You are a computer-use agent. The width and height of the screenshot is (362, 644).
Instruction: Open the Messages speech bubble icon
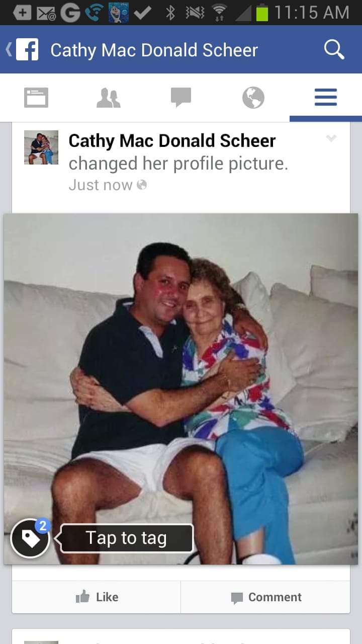(x=181, y=98)
